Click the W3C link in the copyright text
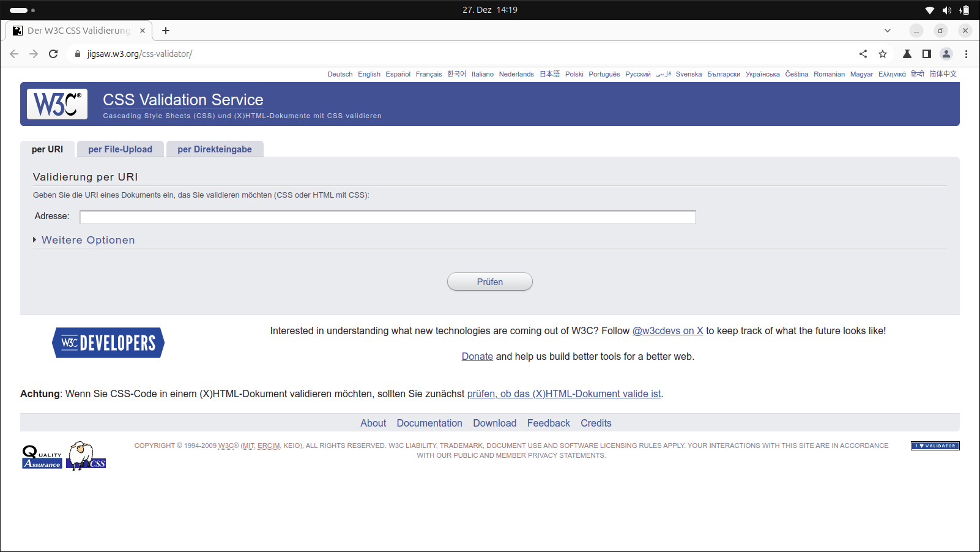980x552 pixels. coord(226,446)
